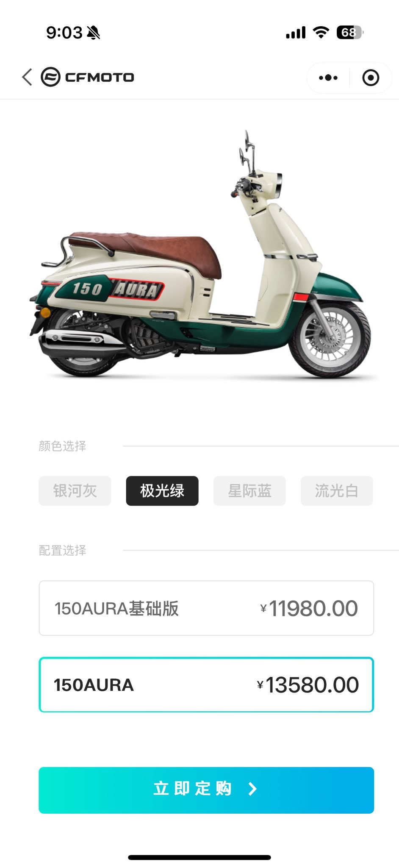Tap the 9:03 clock in status bar
Image resolution: width=399 pixels, height=868 pixels.
(64, 33)
